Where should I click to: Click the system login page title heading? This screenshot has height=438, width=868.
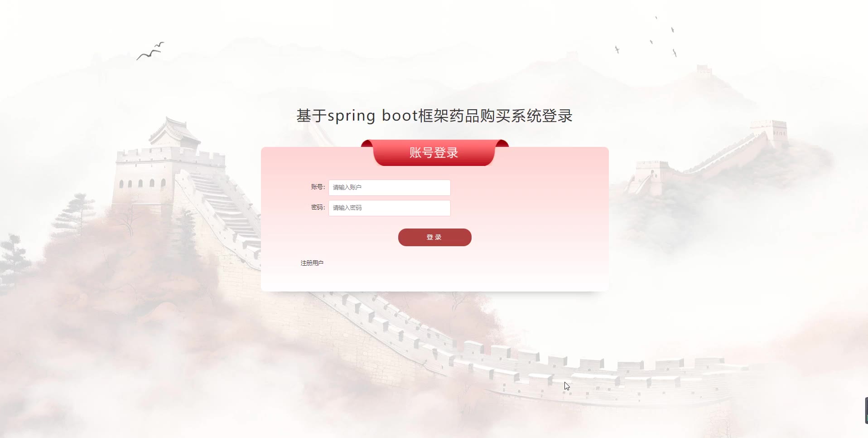tap(434, 116)
